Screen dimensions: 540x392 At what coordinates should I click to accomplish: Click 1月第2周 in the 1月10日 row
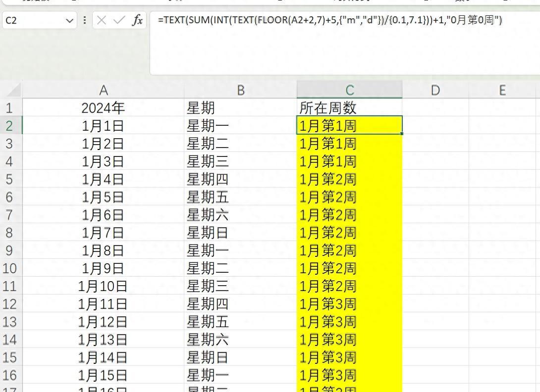pyautogui.click(x=350, y=286)
